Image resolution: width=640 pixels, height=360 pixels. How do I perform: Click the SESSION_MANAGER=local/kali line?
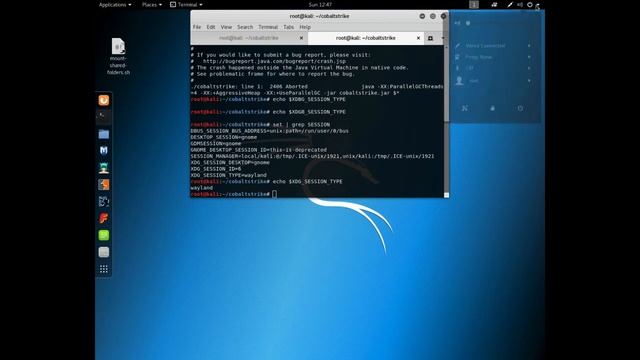click(x=312, y=156)
